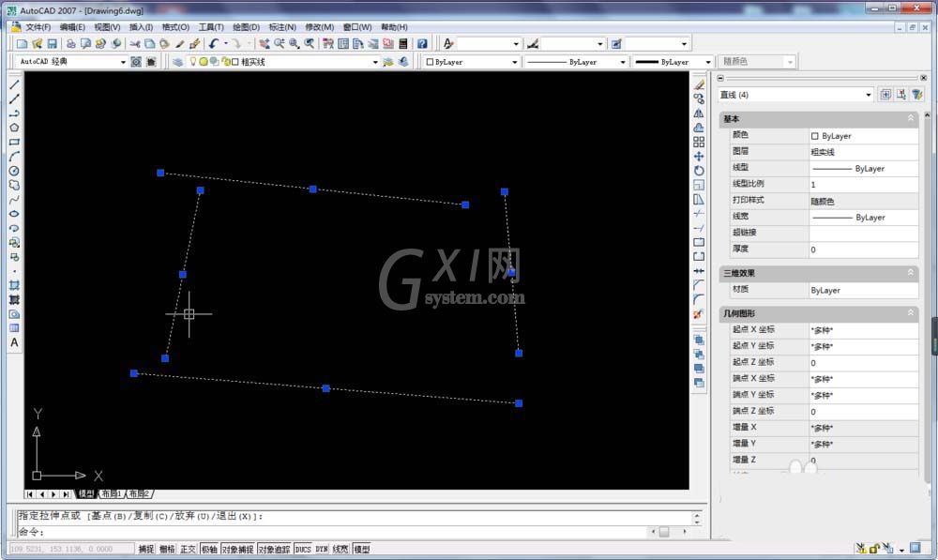Toggle 正交 ortho mode in status bar
The width and height of the screenshot is (938, 560).
[x=188, y=549]
